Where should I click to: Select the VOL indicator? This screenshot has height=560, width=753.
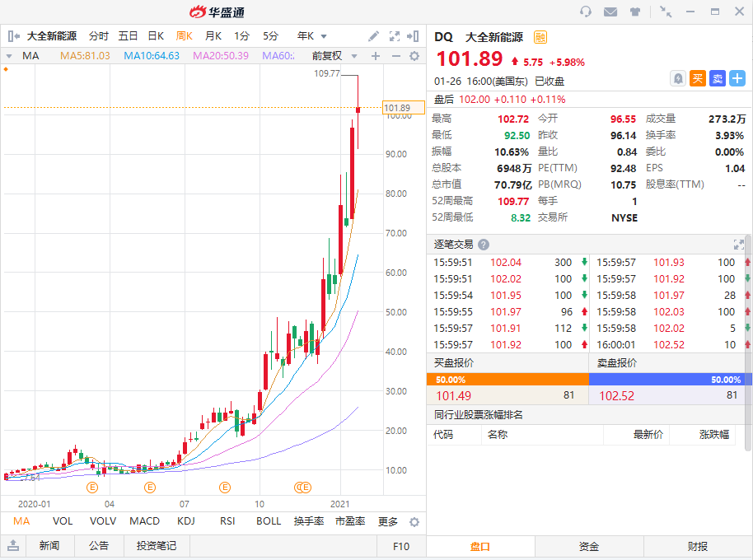click(63, 521)
